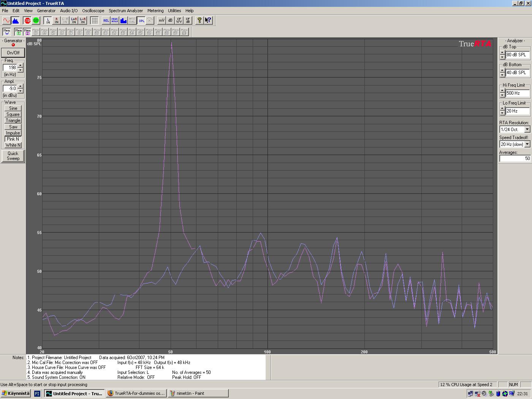Select the oscilloscope sine wave icon
532x399 pixels.
pyautogui.click(x=6, y=21)
